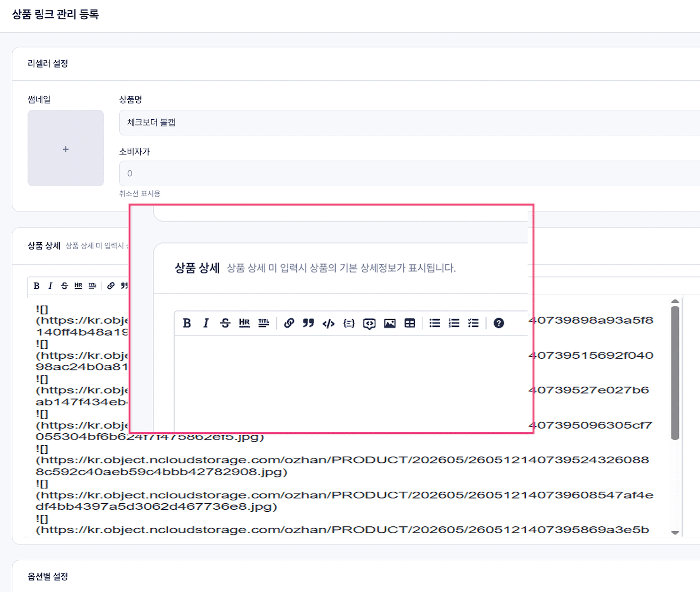
Task: Upload a thumbnail via the plus box
Action: 66,148
